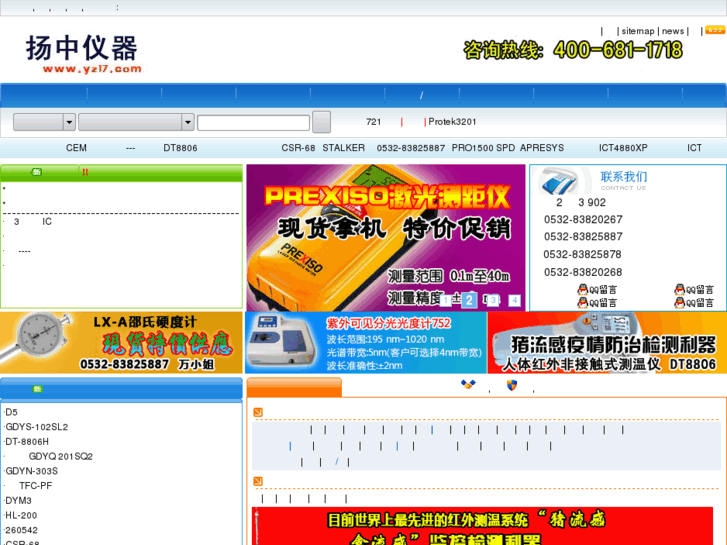The width and height of the screenshot is (727, 545).
Task: Select slide 2 on the PREXISO banner
Action: [469, 300]
